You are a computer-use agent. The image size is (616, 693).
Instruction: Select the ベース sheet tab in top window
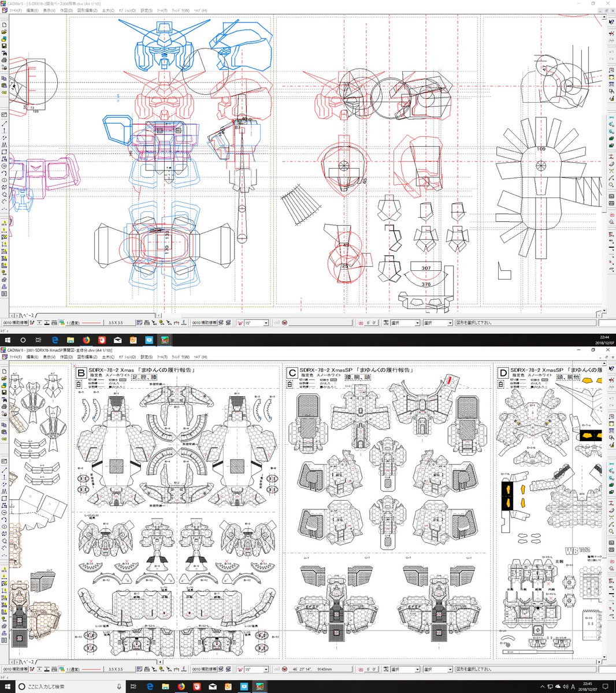29,315
